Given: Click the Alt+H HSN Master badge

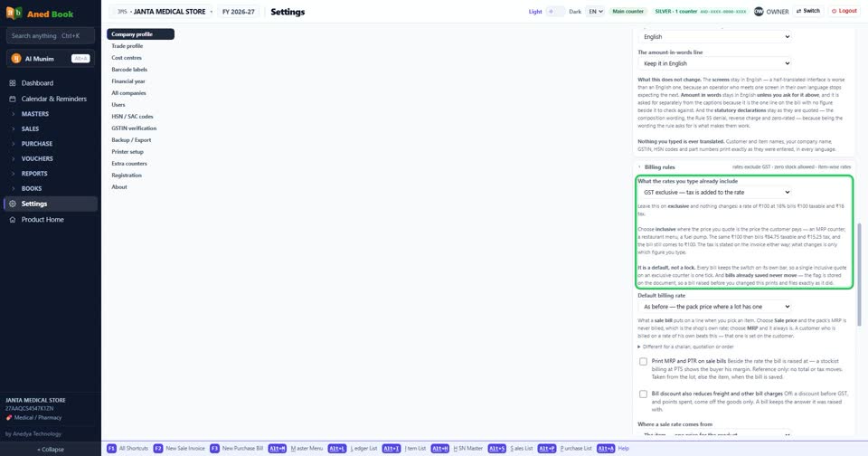Looking at the screenshot, I should (x=440, y=448).
